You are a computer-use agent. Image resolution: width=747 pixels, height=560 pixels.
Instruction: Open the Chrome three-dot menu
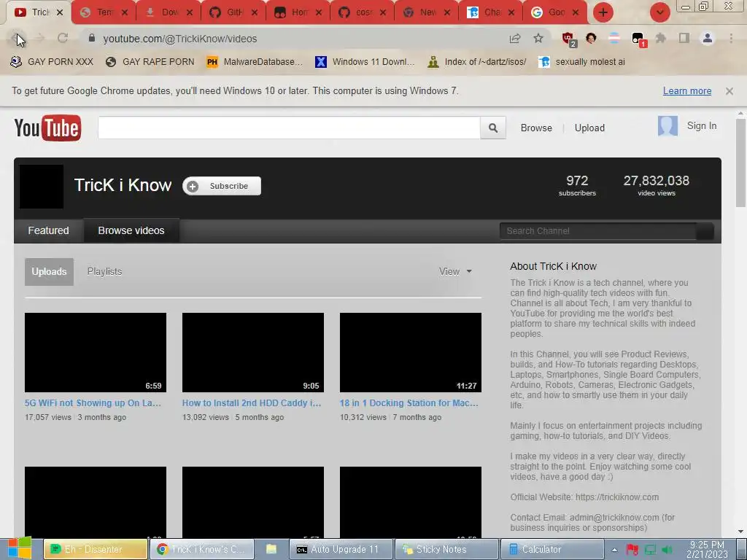[731, 38]
